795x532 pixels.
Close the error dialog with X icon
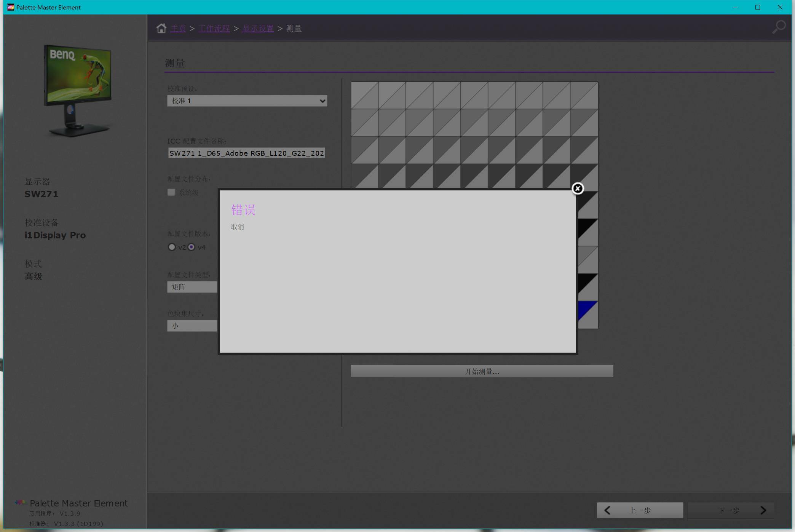577,189
